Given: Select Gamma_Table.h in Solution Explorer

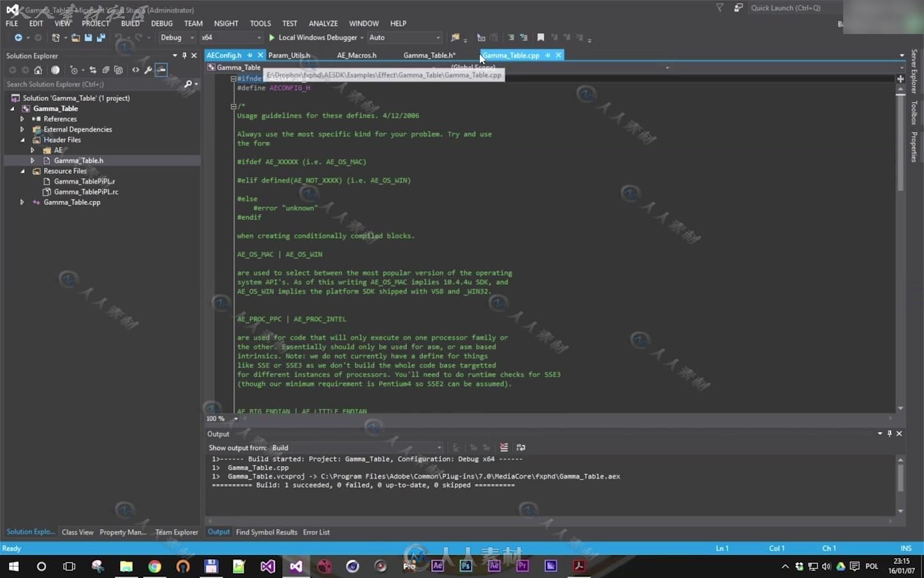Looking at the screenshot, I should click(x=78, y=161).
